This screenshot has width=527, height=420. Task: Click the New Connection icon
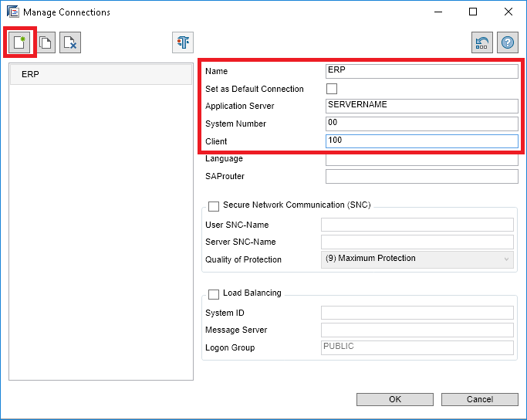pos(20,42)
